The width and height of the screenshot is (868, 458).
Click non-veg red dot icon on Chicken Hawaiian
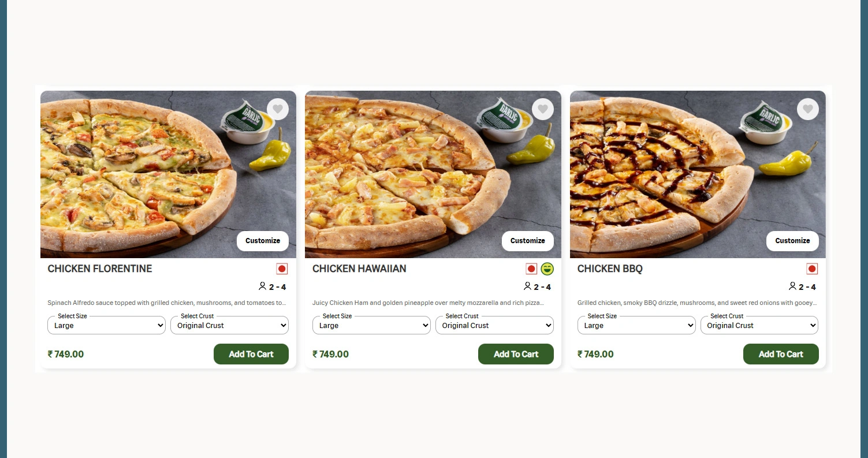pos(531,269)
